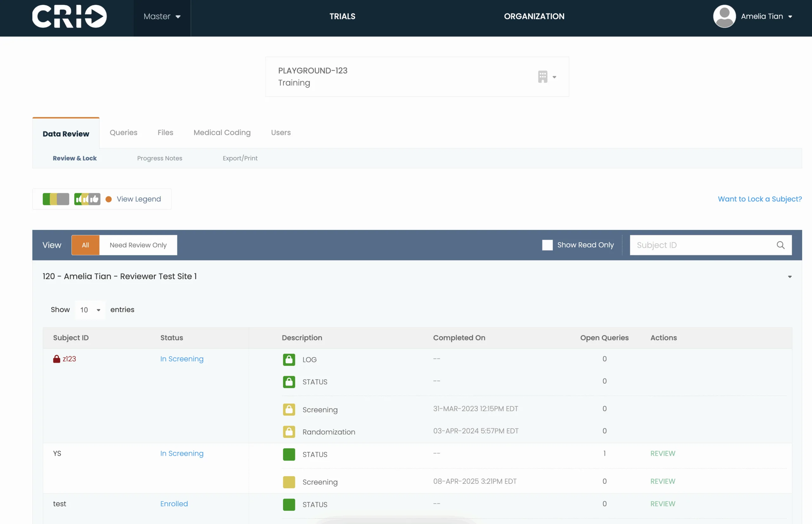Click the Completed On column header

(x=459, y=338)
